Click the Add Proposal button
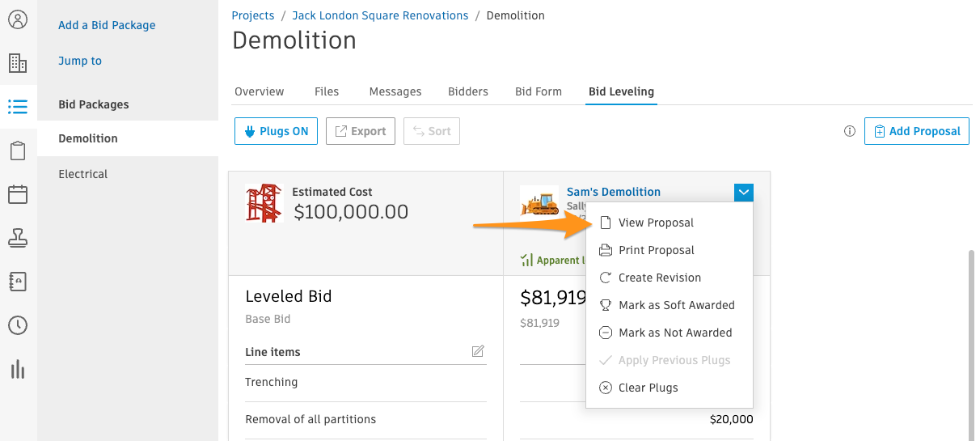The image size is (980, 441). 916,131
